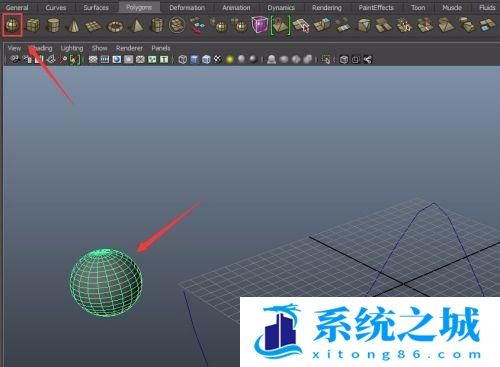Open the Show panel menu

99,48
